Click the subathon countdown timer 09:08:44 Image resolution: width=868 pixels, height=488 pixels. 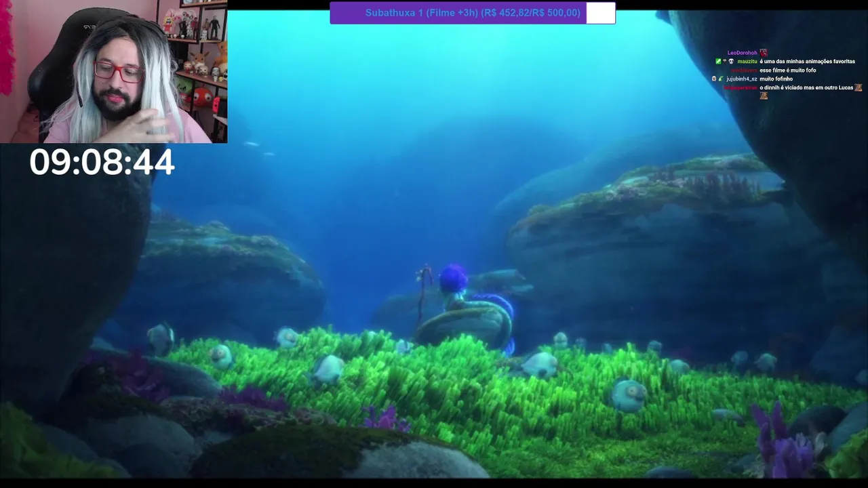102,163
